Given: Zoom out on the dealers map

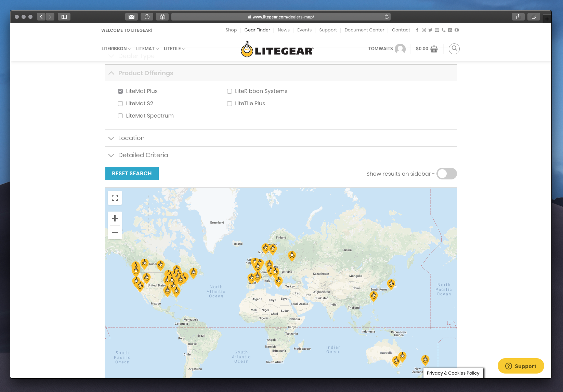Looking at the screenshot, I should point(115,232).
